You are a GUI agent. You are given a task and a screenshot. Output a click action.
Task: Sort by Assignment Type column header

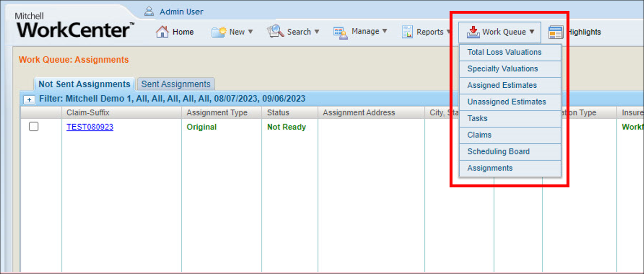click(x=217, y=112)
